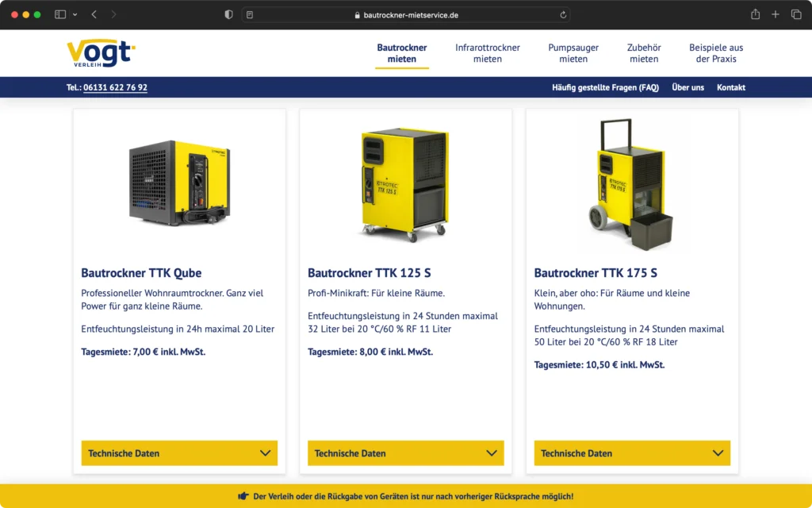Viewport: 812px width, 508px height.
Task: Click chevron arrow in TTK 125 S Technische Daten
Action: tap(492, 453)
